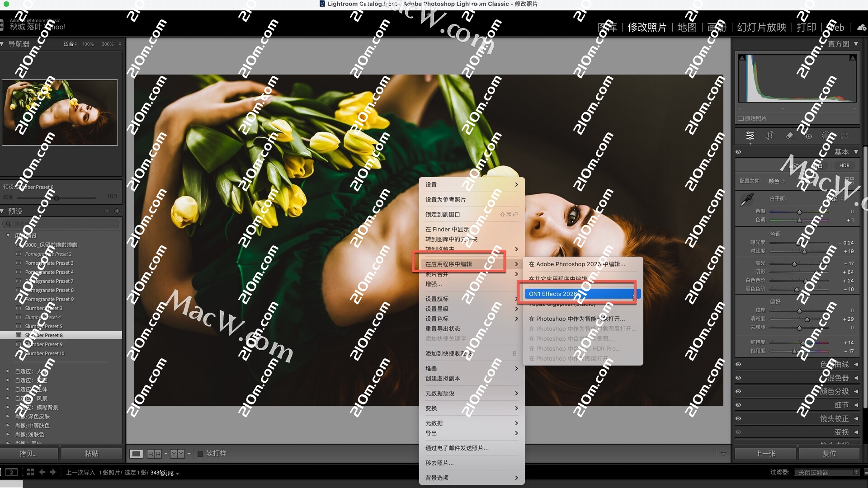Expand the 肖像: 中等肤色 preset group
The image size is (868, 488).
8,425
